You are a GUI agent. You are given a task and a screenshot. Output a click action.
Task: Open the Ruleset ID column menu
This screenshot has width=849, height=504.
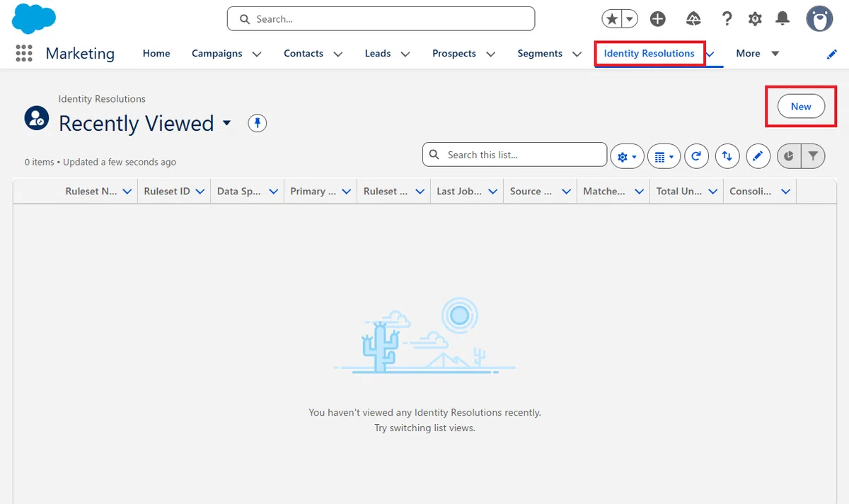pos(200,192)
